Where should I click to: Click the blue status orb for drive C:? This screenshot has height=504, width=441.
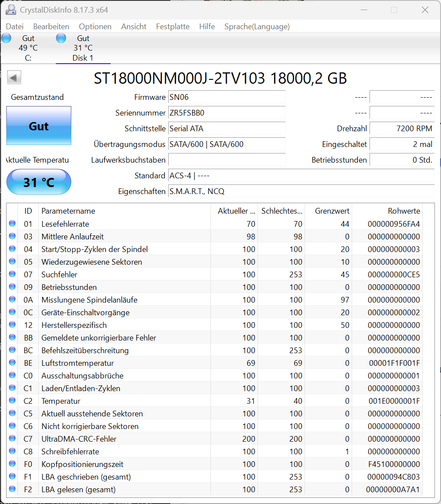[6, 38]
